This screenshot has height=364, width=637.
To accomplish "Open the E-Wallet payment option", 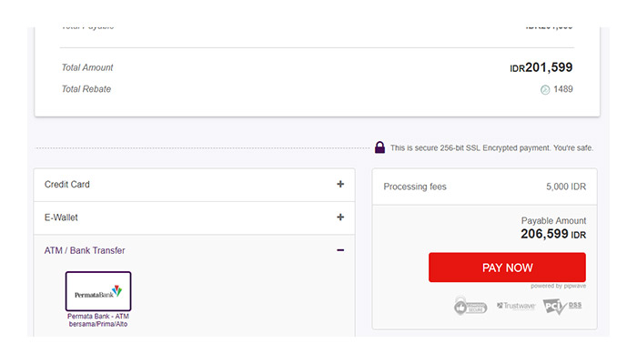I will point(62,217).
